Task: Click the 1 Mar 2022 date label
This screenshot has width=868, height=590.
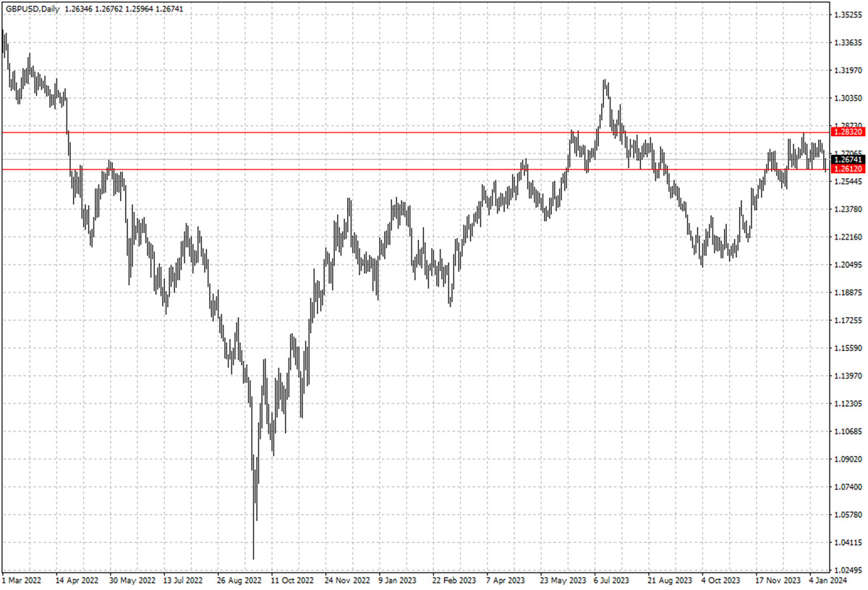Action: pos(24,581)
